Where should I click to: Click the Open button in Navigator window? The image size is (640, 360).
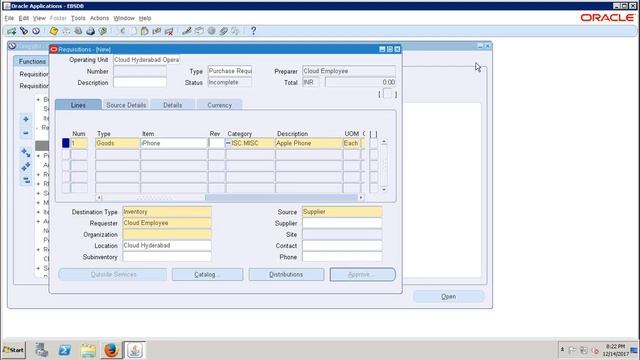[449, 296]
